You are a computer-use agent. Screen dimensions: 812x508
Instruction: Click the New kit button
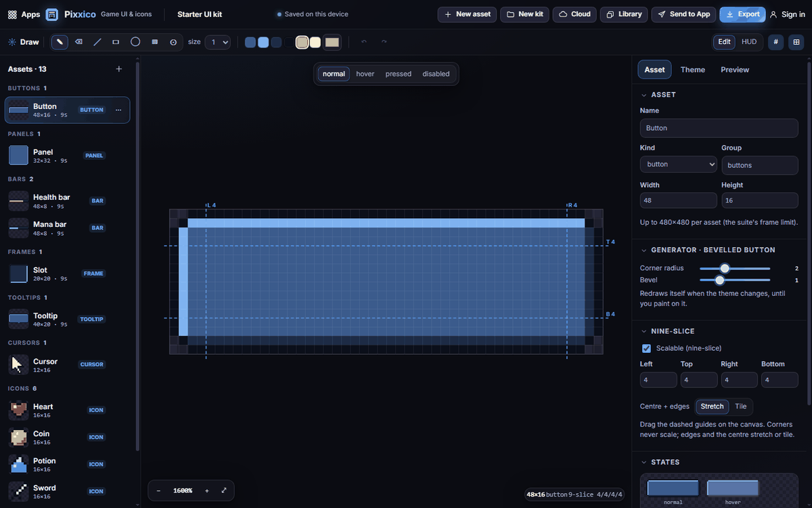point(525,14)
